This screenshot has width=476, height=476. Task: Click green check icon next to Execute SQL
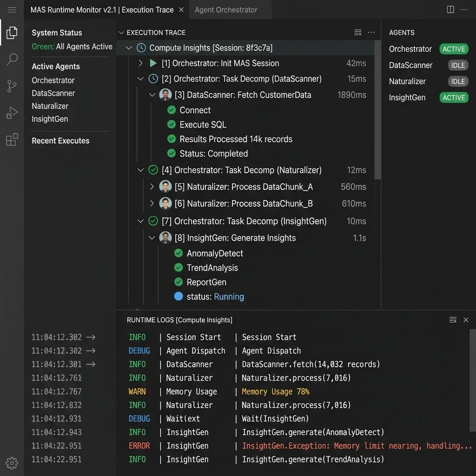[172, 125]
